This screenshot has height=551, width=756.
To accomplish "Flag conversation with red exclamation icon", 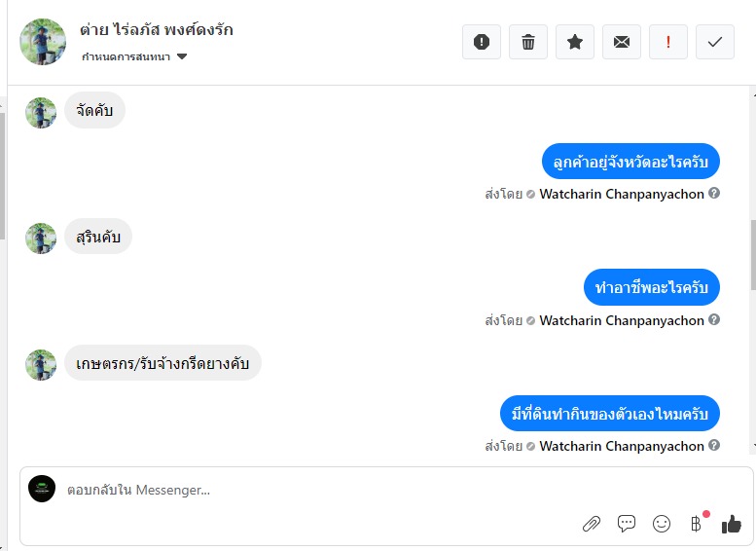I will pyautogui.click(x=668, y=42).
